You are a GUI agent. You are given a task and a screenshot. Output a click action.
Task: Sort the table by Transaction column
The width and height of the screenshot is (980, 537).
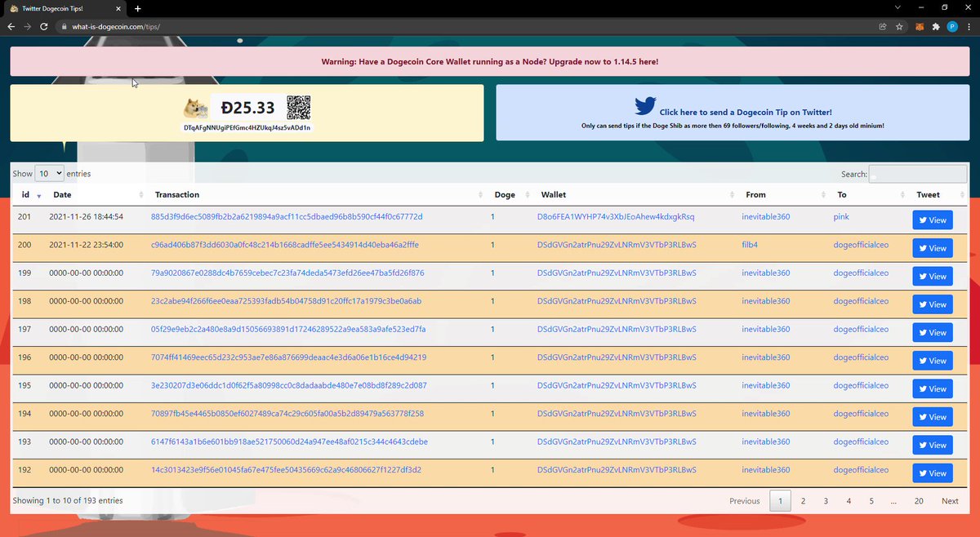[x=316, y=195]
